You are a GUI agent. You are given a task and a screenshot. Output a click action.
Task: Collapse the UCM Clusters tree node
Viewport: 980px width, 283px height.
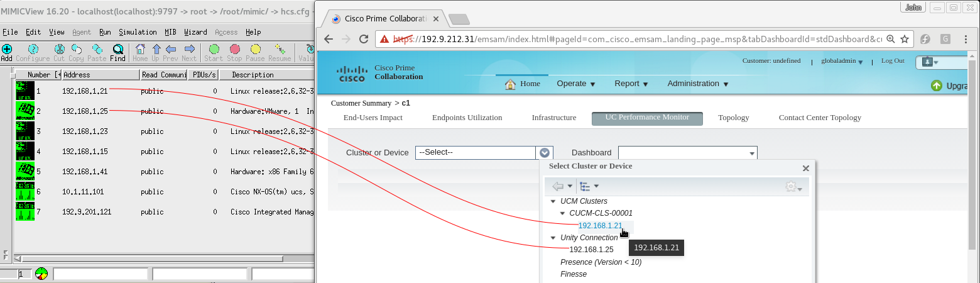pos(553,202)
